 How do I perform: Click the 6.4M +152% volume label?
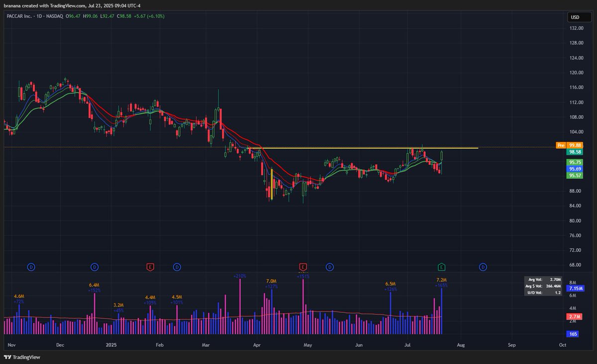coord(95,287)
